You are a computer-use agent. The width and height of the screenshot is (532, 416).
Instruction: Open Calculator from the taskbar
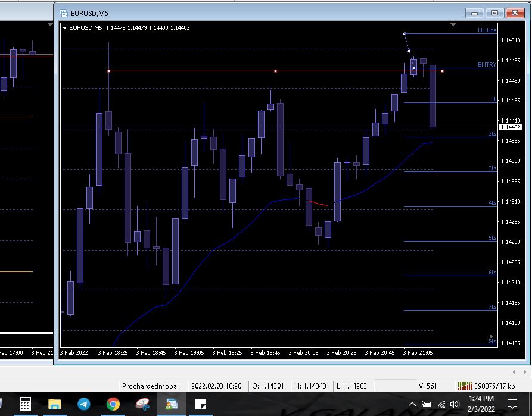(x=26, y=404)
